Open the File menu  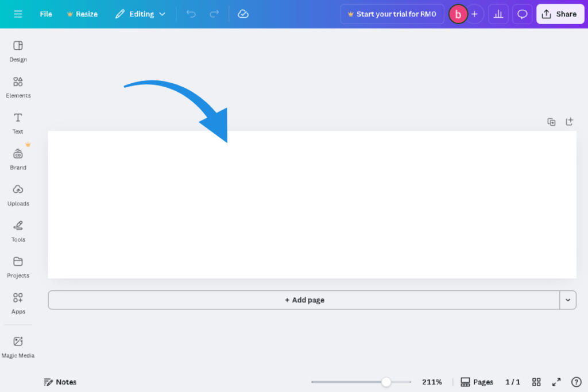(45, 14)
